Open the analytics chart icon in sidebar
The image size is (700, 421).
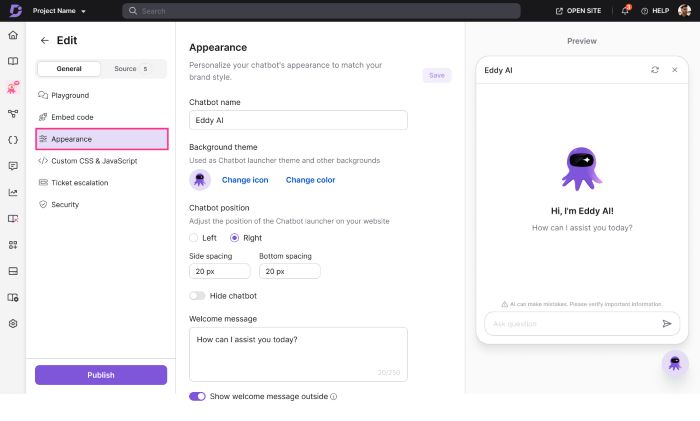point(13,192)
